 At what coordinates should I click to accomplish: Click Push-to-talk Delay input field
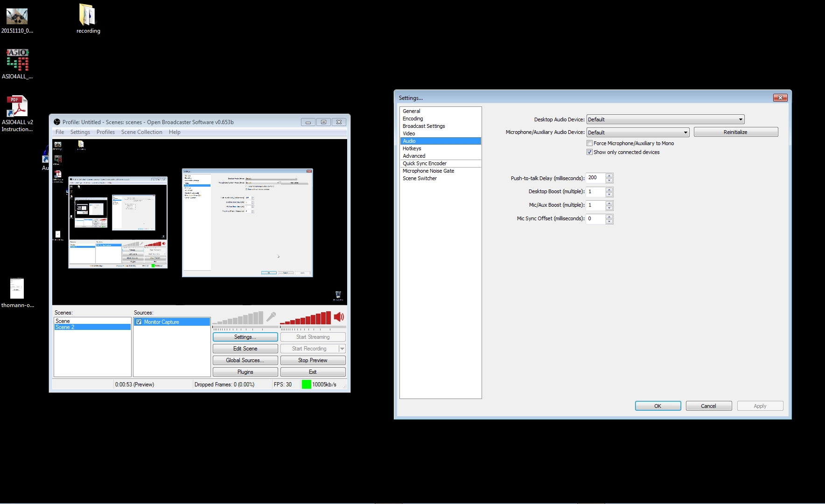tap(596, 178)
